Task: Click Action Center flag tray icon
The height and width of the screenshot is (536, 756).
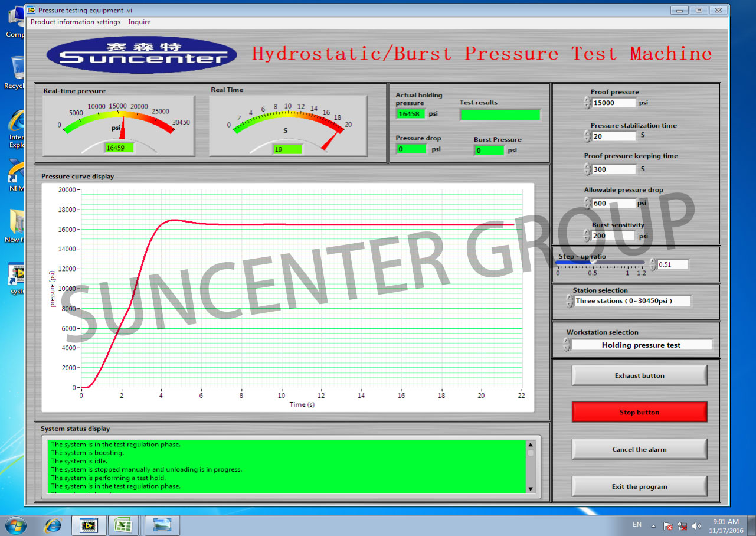Action: click(668, 525)
